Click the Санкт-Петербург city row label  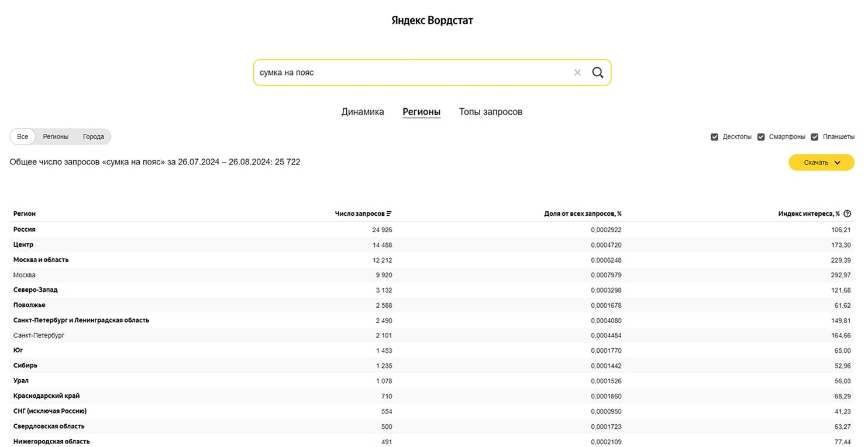tap(39, 335)
